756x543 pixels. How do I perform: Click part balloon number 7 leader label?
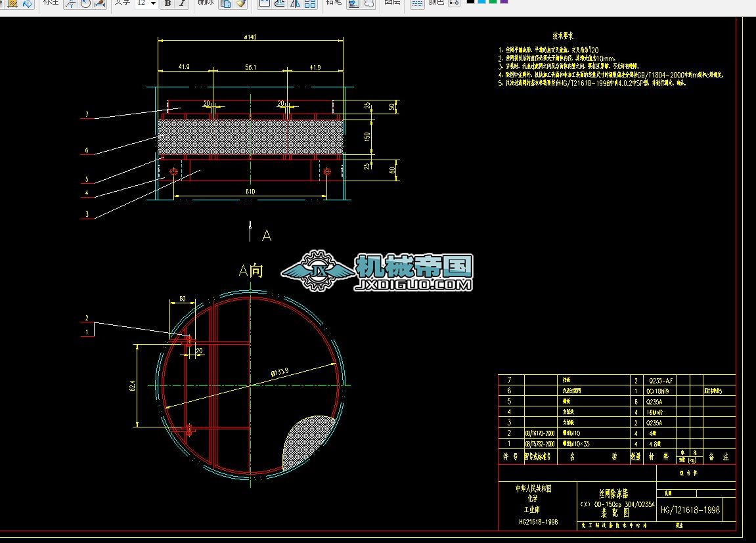[x=87, y=114]
